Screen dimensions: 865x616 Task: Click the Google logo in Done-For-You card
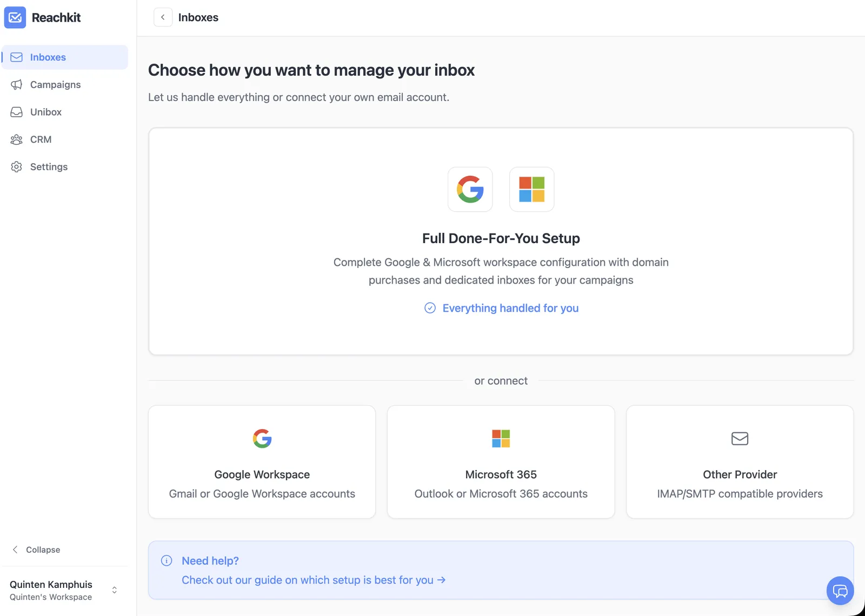(x=470, y=189)
